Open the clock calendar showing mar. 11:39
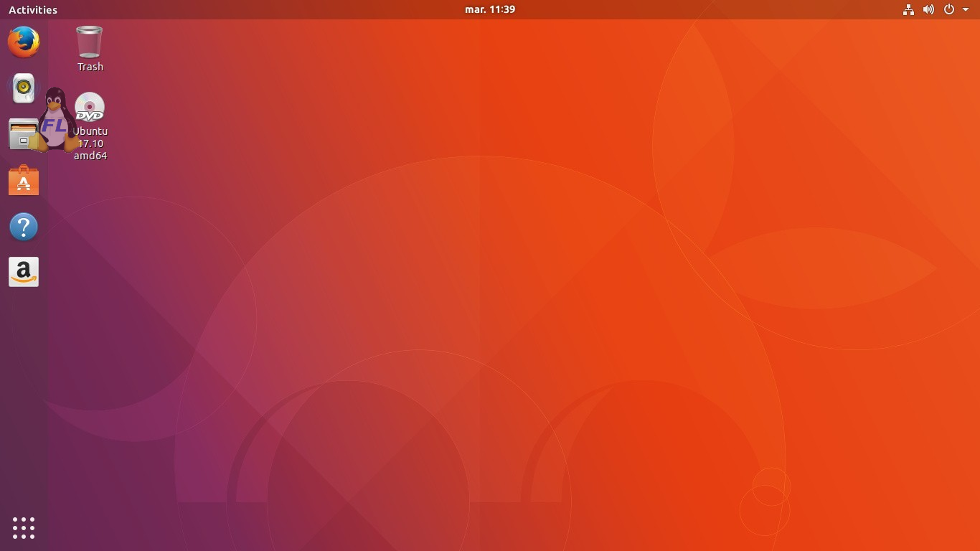Screen dimensions: 980x551 coord(490,9)
